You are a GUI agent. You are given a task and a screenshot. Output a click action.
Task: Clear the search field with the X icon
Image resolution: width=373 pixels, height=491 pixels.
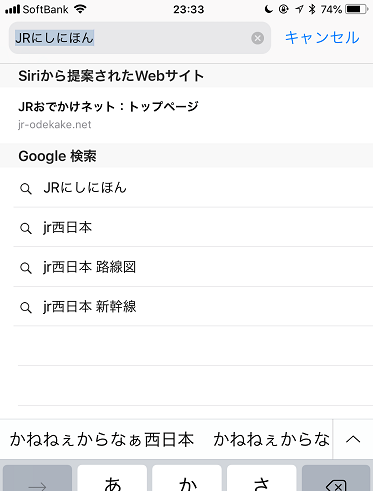257,38
